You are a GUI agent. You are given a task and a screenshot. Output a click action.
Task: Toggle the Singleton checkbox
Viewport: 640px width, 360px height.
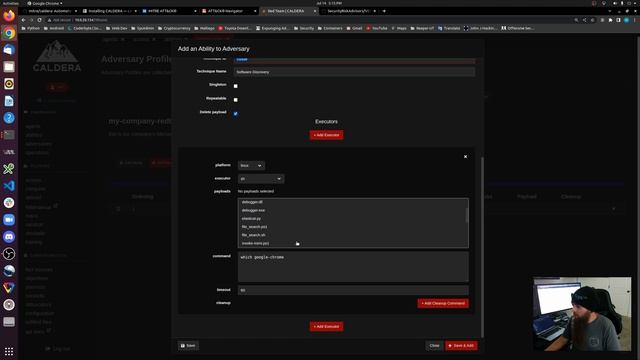point(236,86)
